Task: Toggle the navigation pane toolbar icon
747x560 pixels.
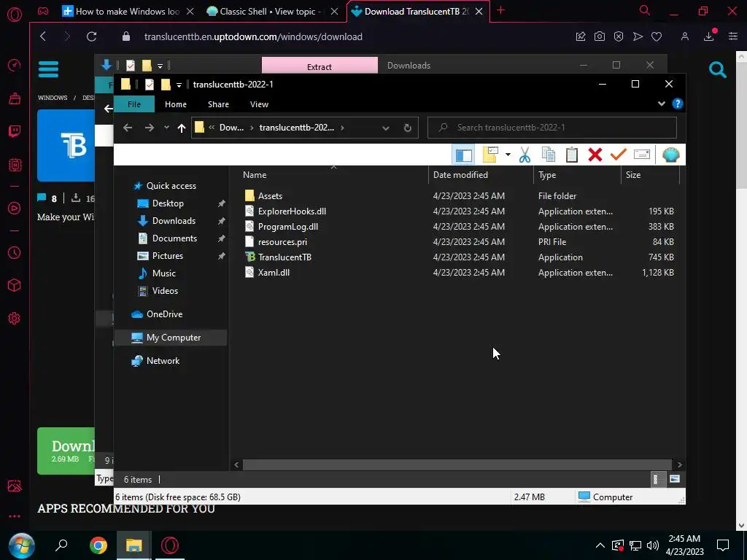Action: click(463, 155)
